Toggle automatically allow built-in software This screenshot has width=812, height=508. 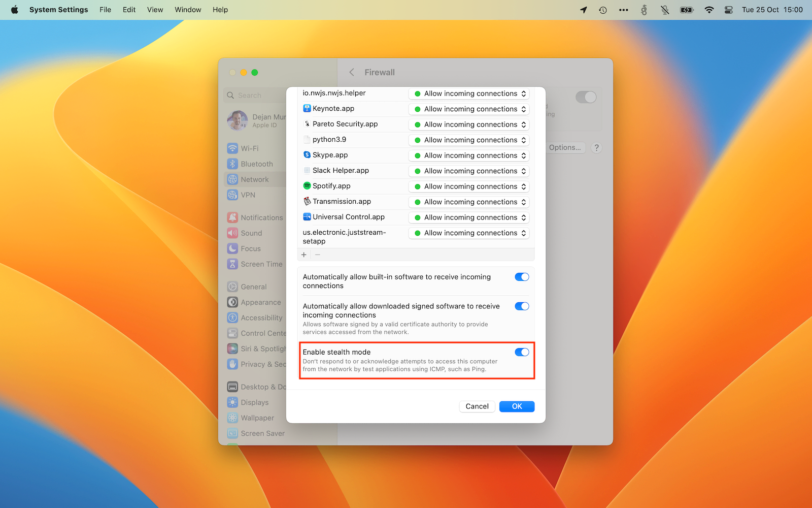(522, 277)
